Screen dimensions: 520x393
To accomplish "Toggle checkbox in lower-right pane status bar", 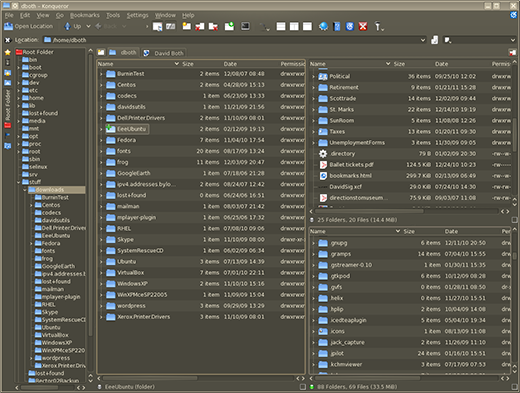I will 515,387.
